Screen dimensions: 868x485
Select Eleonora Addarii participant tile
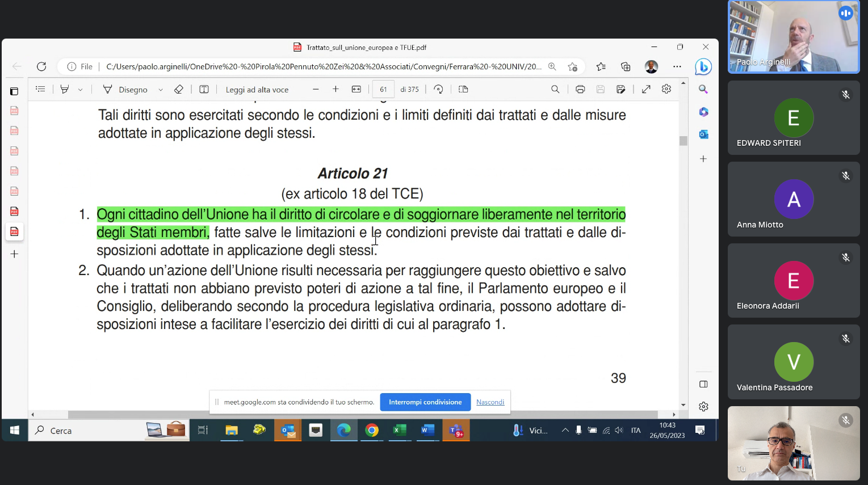point(794,280)
